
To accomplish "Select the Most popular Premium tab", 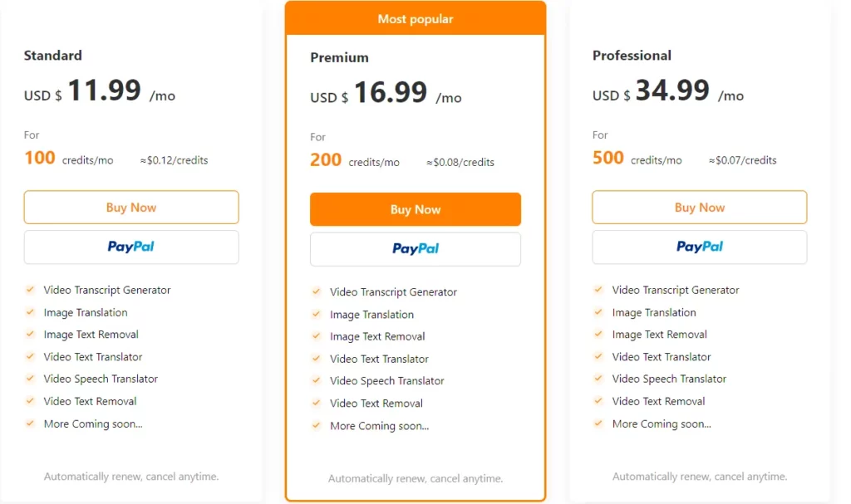I will tap(415, 18).
